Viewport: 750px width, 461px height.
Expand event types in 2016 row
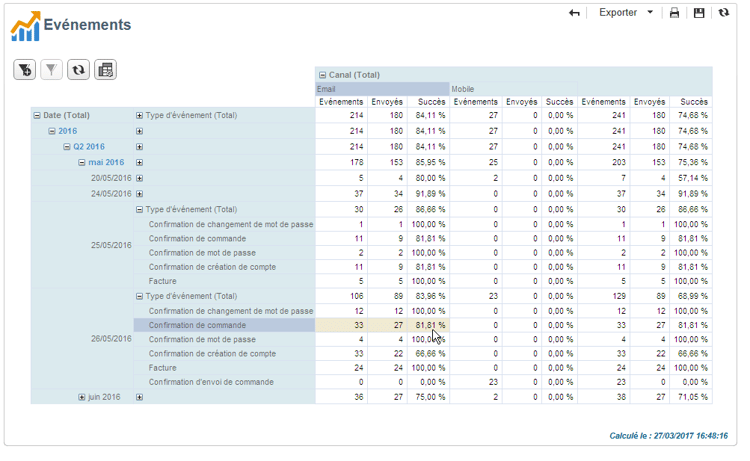[x=139, y=132]
